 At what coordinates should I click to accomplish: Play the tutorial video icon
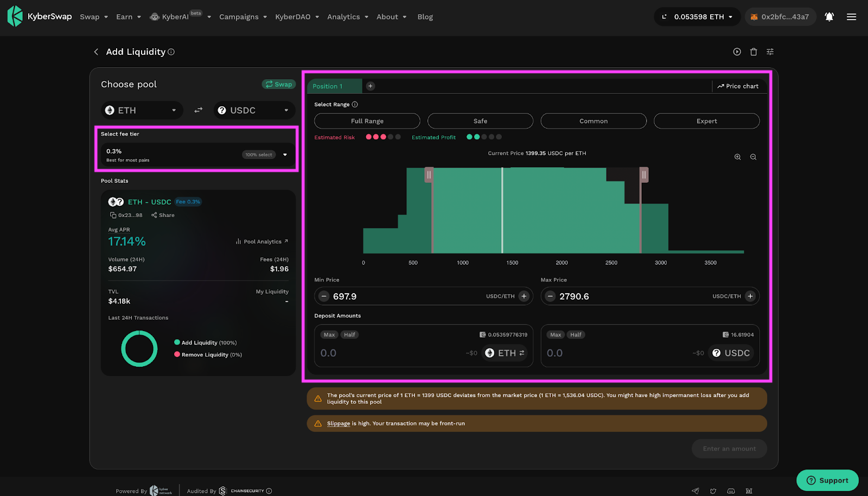click(x=737, y=52)
